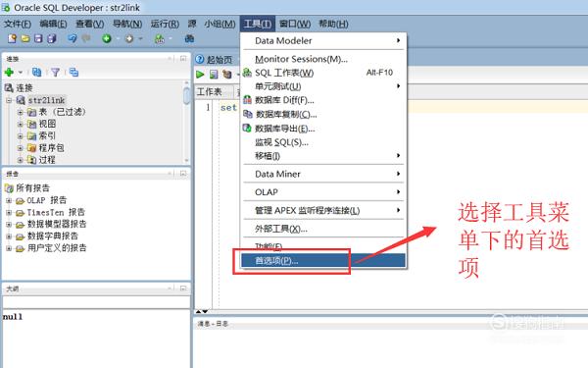Click the maximize icon of the 报告 panel
Viewport: 588px width, 368px height.
(183, 174)
